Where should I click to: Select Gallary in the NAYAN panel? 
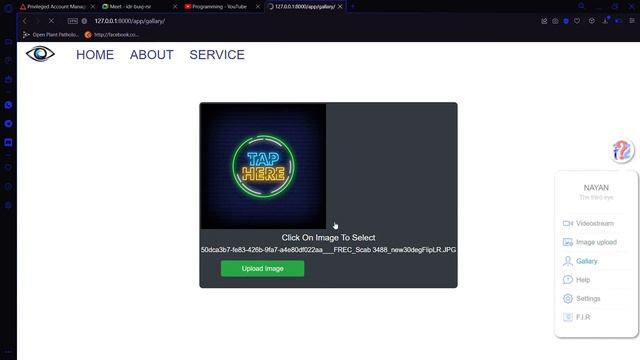[587, 261]
